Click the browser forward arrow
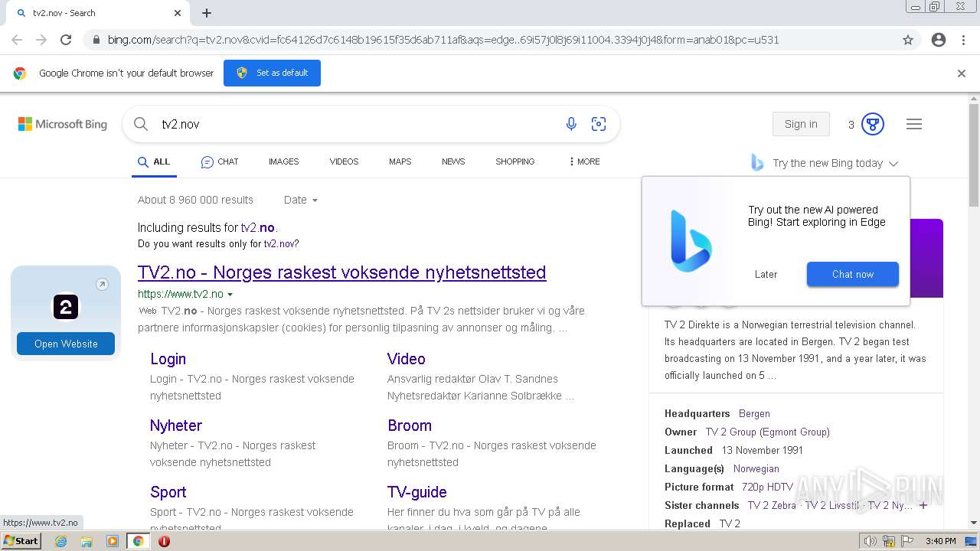The image size is (980, 551). [41, 40]
